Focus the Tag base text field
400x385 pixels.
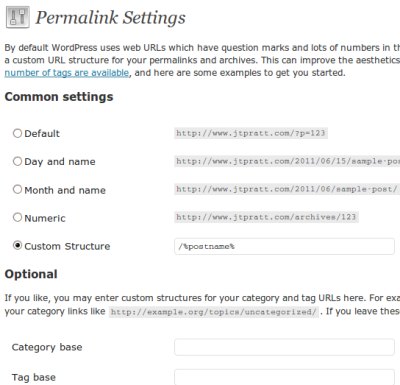pyautogui.click(x=284, y=377)
